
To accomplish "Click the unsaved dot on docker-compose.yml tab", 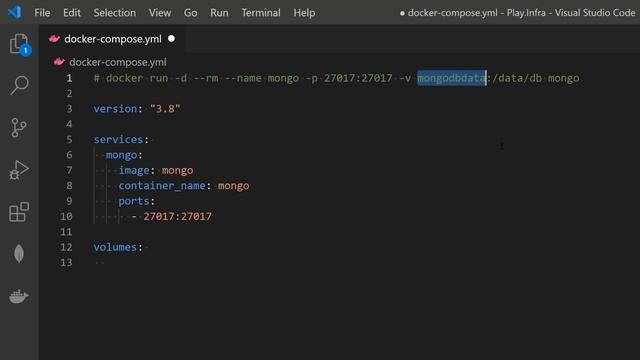I will pyautogui.click(x=171, y=38).
